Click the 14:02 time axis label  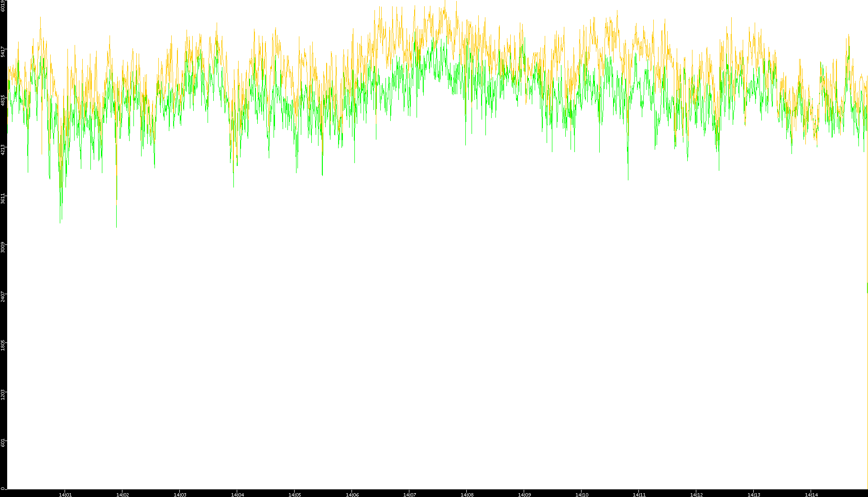tap(122, 495)
